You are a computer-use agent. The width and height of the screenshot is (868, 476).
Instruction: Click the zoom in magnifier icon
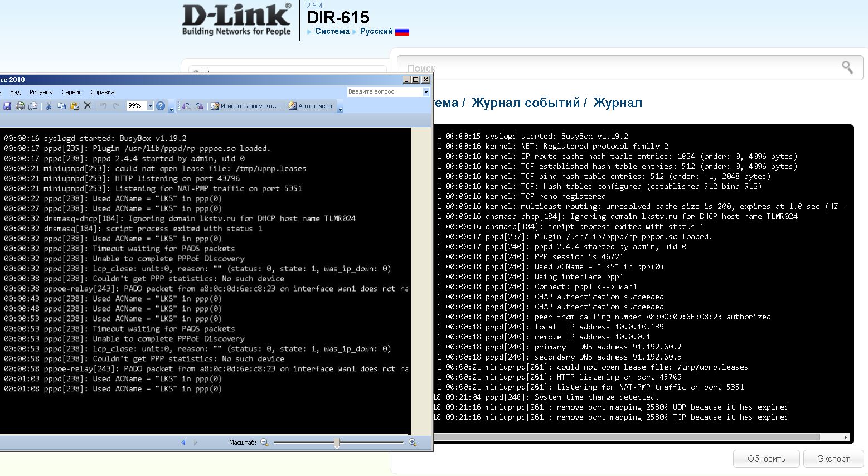[413, 443]
